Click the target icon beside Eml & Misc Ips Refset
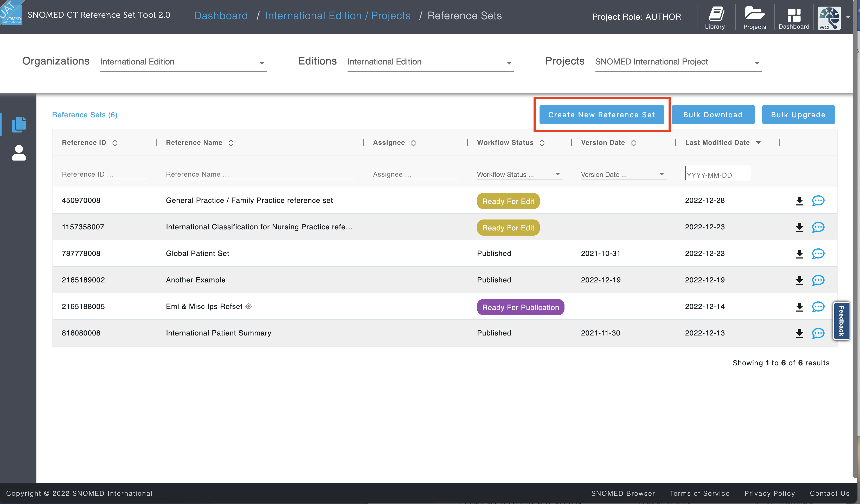This screenshot has width=860, height=504. 249,306
